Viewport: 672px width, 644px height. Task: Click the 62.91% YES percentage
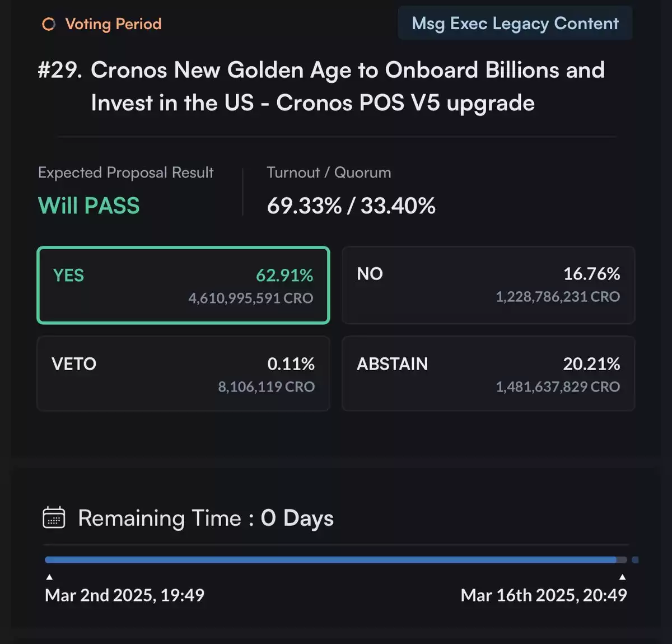(x=284, y=275)
